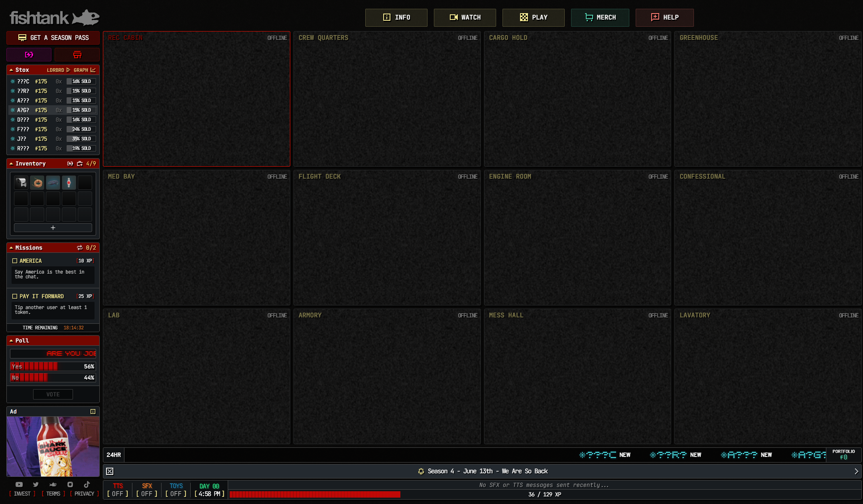Screen dimensions: 863x504
Task: Click the ??R? NEW item in the ticker
Action: (675, 455)
